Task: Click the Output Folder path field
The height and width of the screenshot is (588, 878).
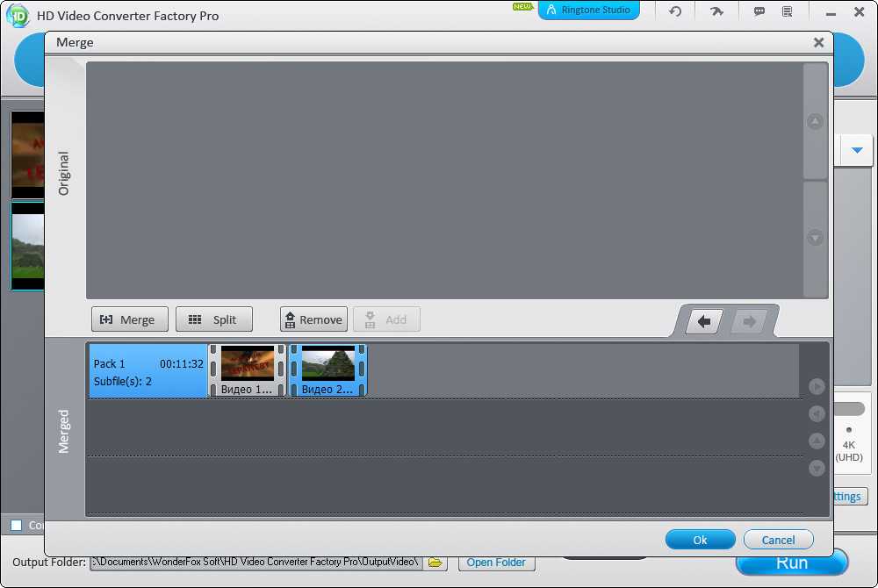Action: 255,563
